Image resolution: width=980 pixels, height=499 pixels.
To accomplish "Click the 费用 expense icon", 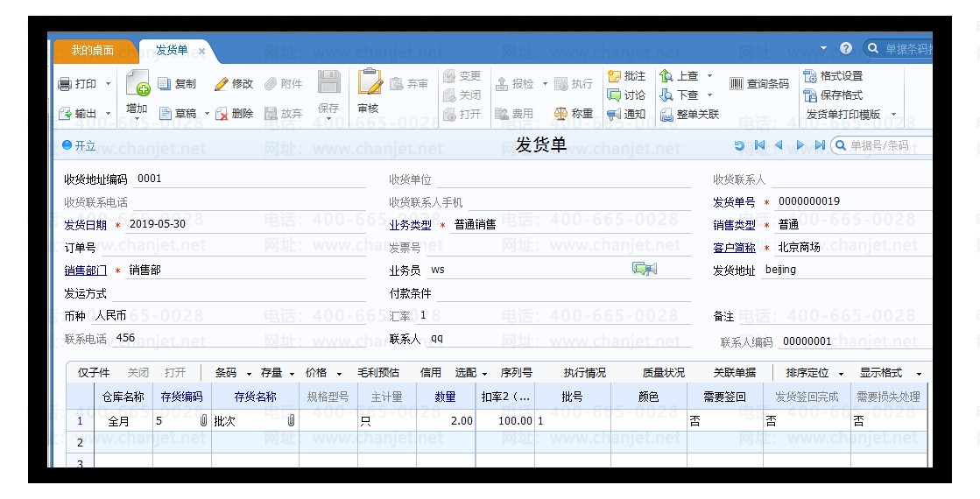I will pyautogui.click(x=502, y=114).
